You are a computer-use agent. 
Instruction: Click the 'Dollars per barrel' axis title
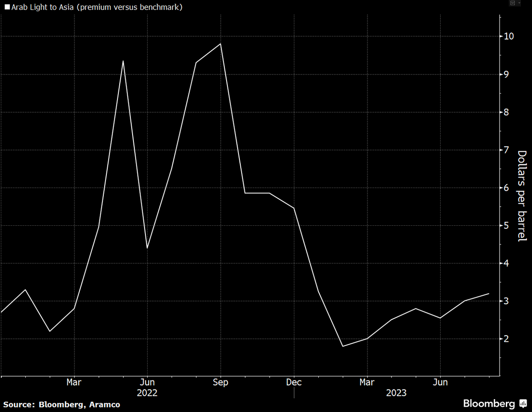pos(522,196)
